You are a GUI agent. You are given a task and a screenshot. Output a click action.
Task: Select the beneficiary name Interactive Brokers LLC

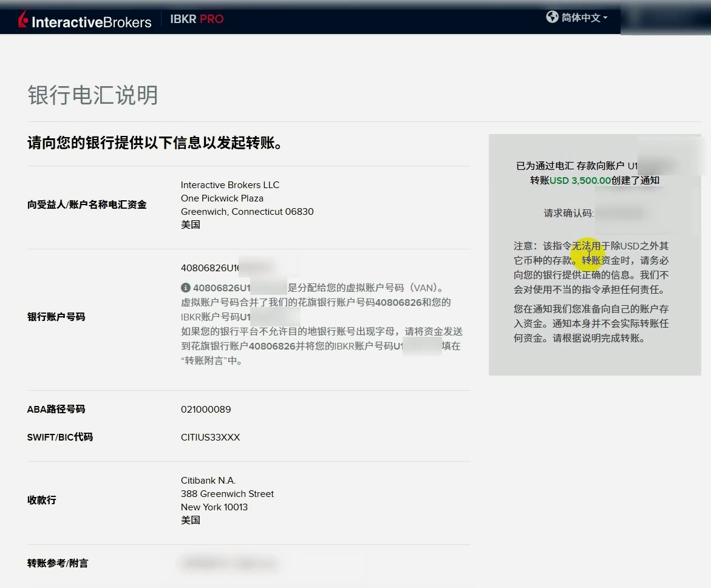[230, 185]
